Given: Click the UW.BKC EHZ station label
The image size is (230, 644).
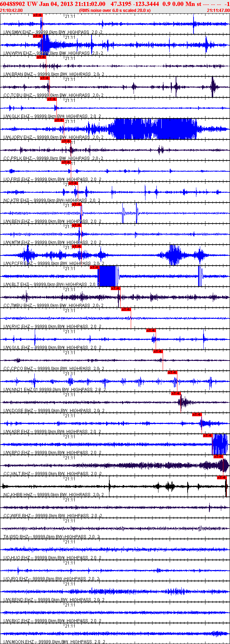Looking at the screenshot, I should (17, 621).
